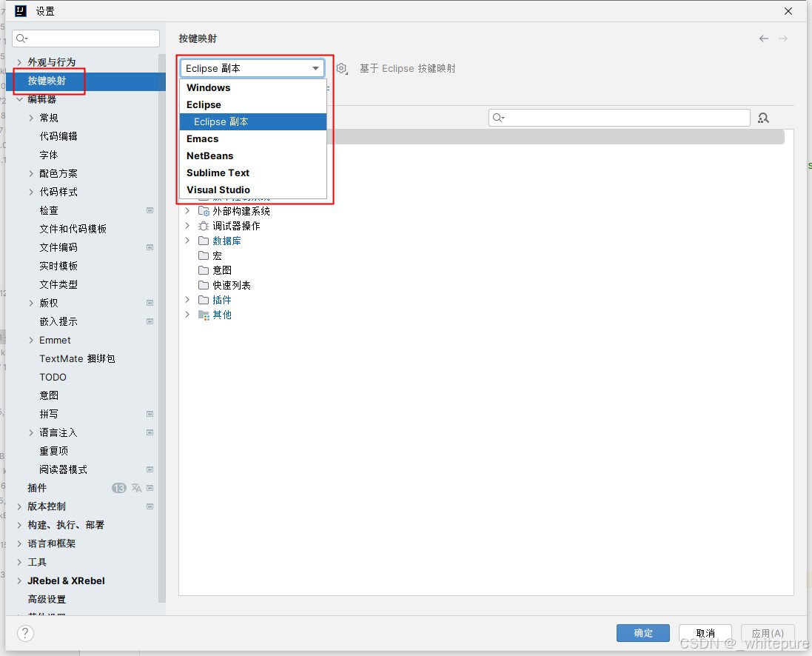Expand the 外观与行为 settings section
The height and width of the screenshot is (656, 812).
(x=19, y=62)
